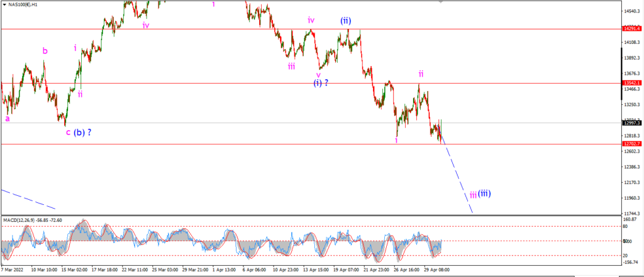Viewport: 644px width, 277px height.
Task: Click the c (b) ? wave label
Action: tap(79, 133)
